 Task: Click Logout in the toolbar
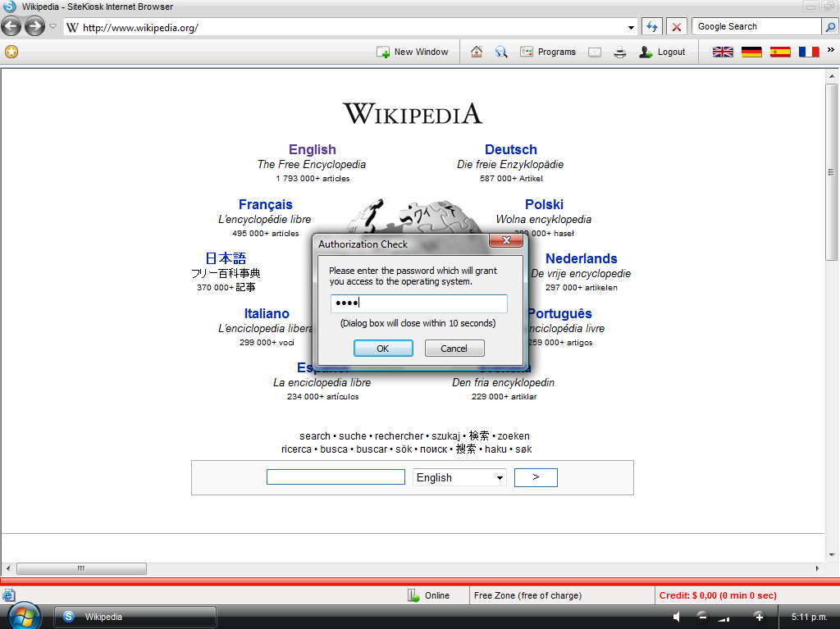(x=662, y=52)
